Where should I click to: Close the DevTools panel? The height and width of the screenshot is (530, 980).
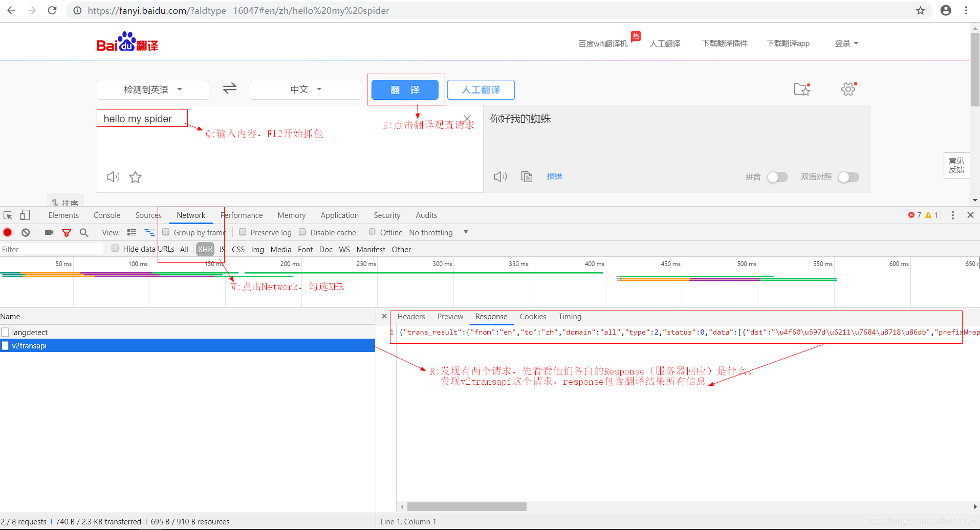[x=970, y=215]
